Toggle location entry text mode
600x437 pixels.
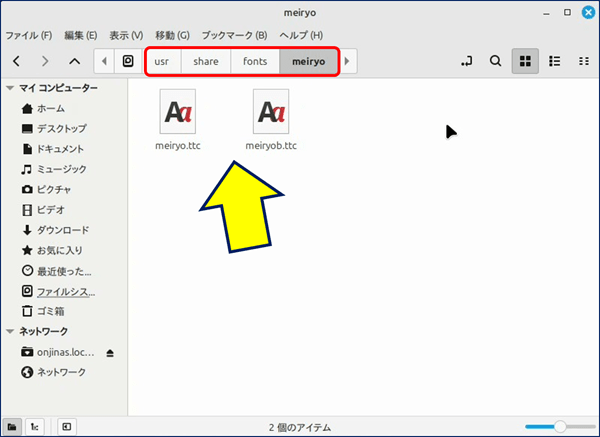[466, 61]
